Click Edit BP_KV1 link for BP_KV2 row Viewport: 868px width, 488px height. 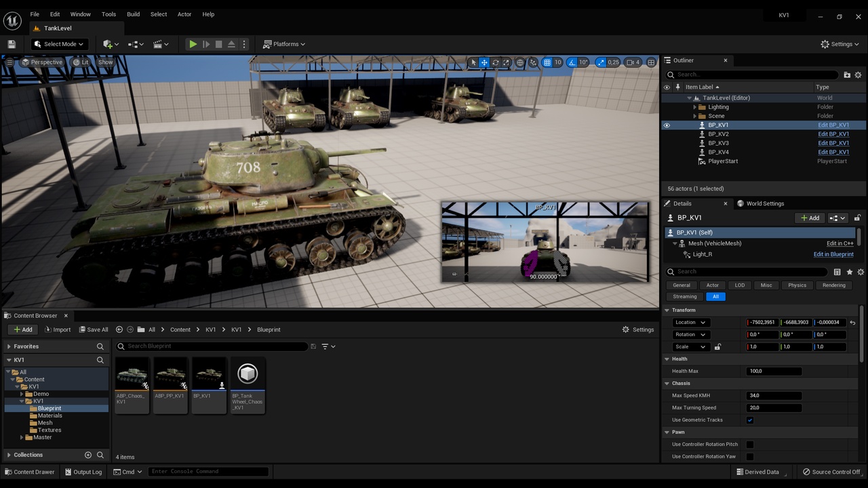833,134
